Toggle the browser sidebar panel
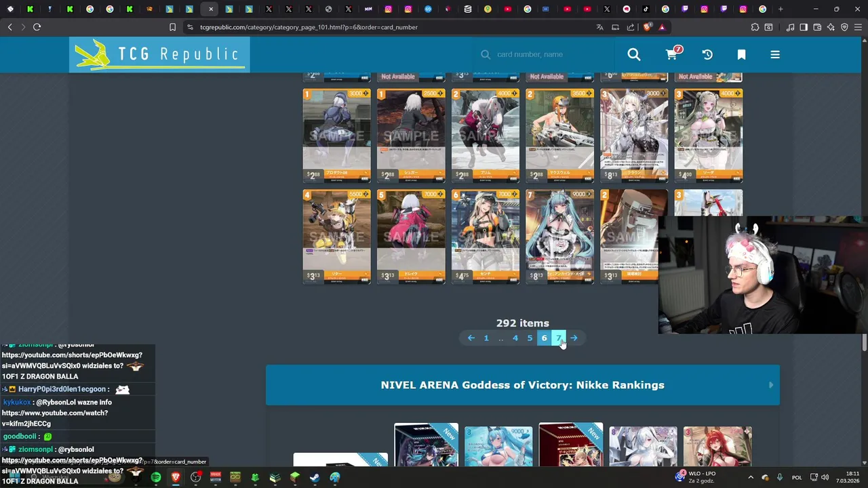 [x=804, y=27]
